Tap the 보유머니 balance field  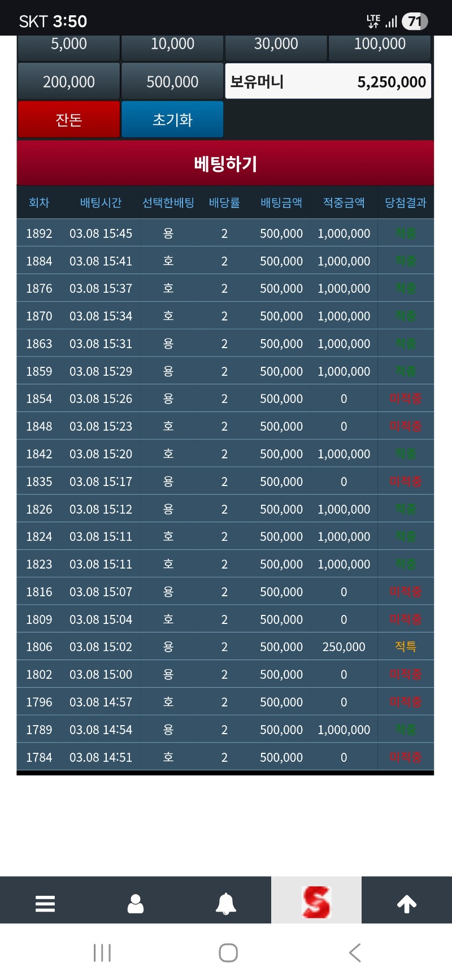click(x=328, y=82)
